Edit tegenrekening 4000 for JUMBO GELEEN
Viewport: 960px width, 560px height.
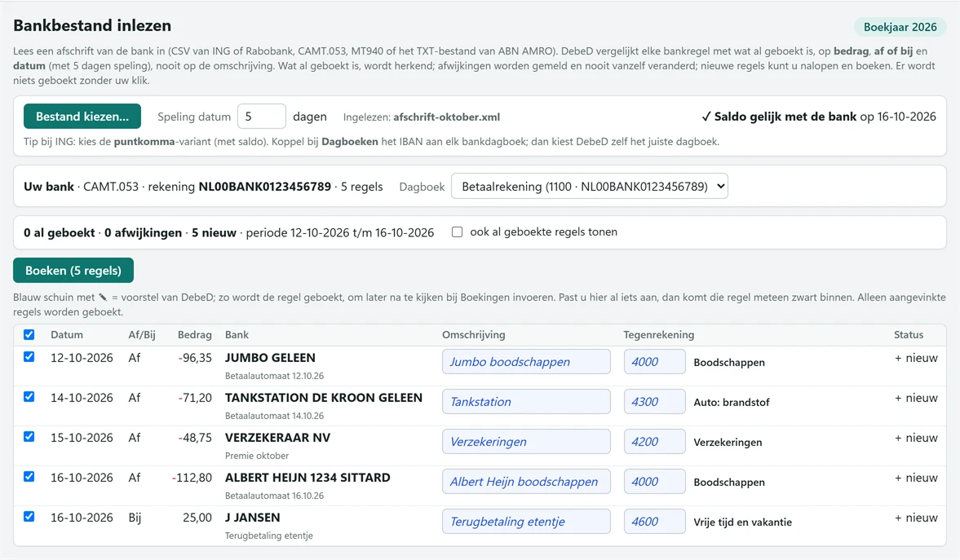point(654,362)
